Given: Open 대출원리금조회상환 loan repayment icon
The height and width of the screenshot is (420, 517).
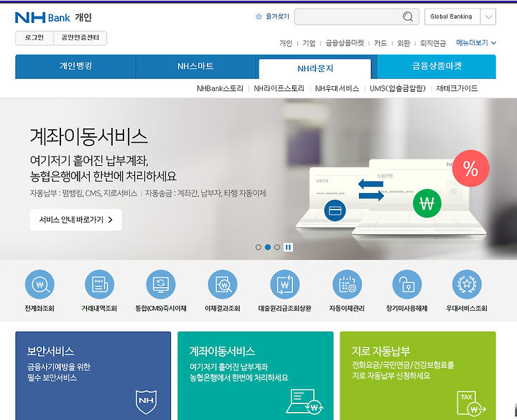Looking at the screenshot, I should pos(284,284).
